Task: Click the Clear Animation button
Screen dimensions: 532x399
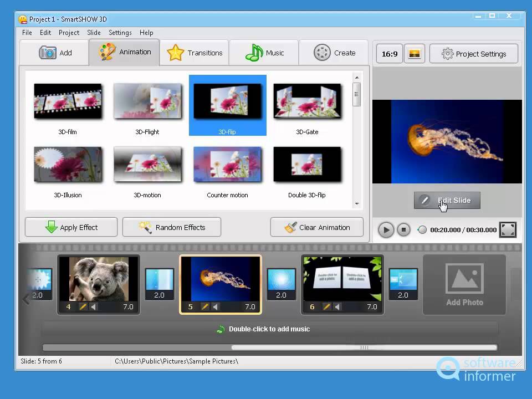Action: coord(317,227)
